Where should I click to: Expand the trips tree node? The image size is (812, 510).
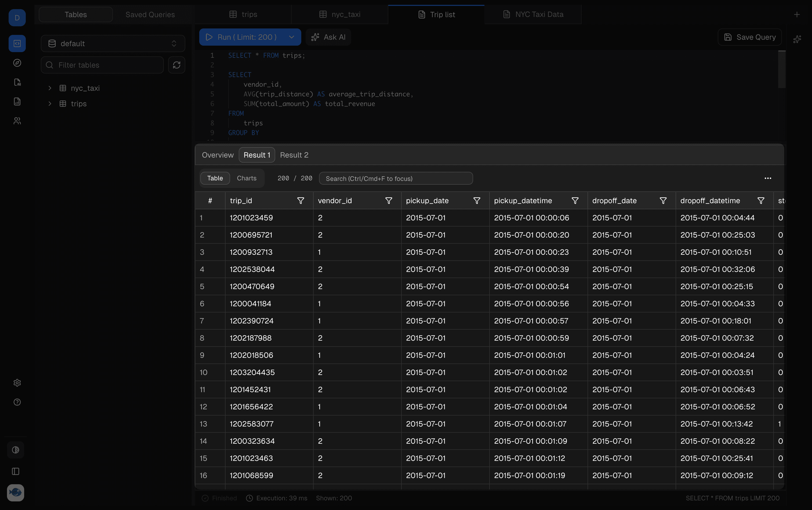pos(50,104)
